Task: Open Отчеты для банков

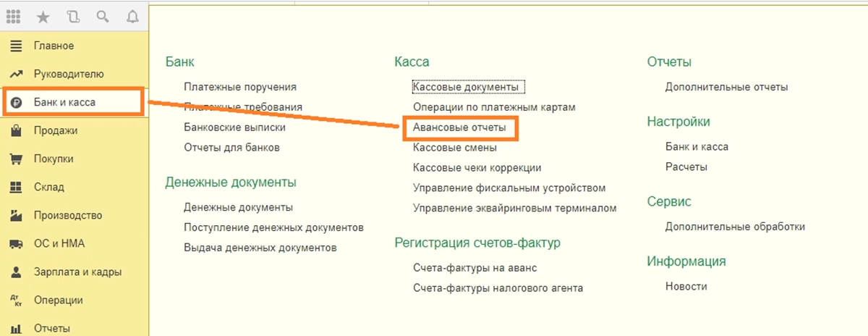Action: pos(231,148)
